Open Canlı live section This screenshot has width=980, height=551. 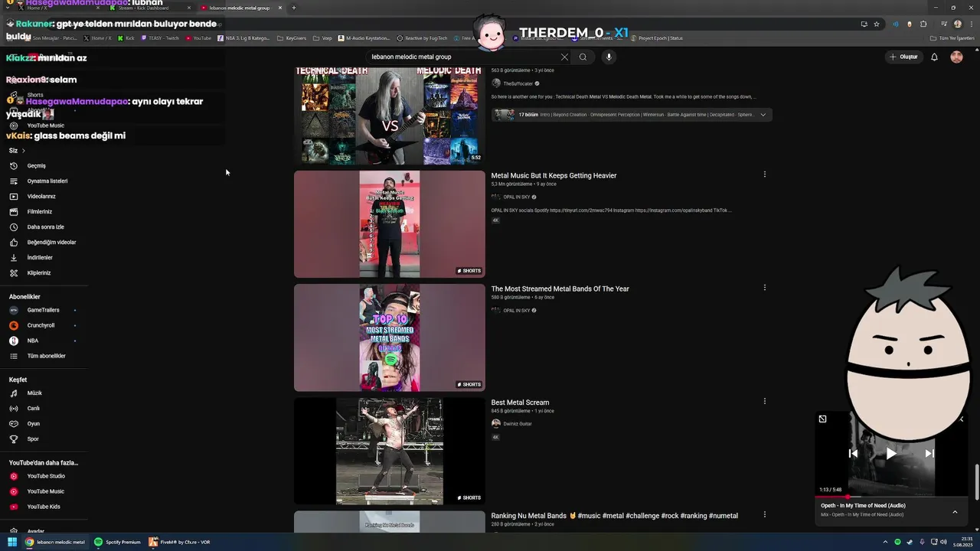coord(34,409)
